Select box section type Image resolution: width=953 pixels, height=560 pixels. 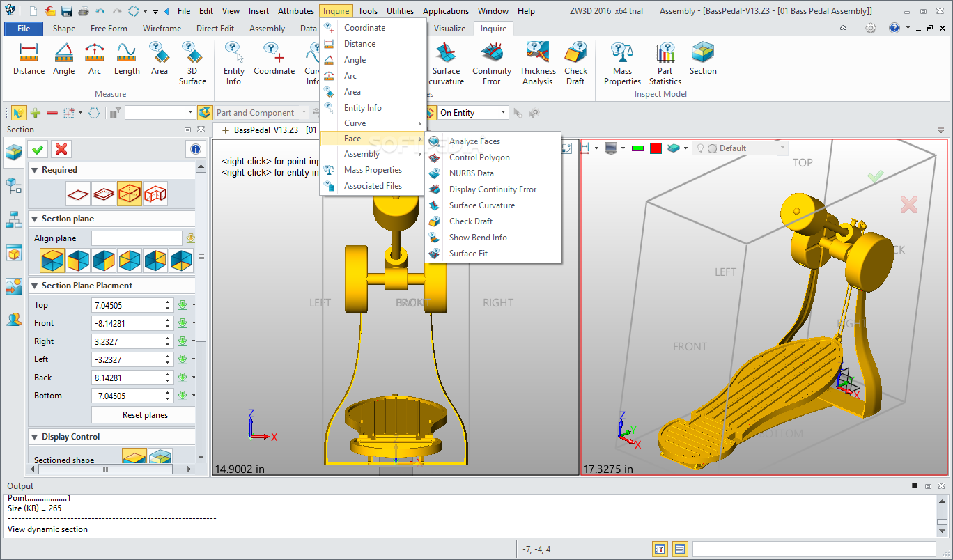coord(130,193)
